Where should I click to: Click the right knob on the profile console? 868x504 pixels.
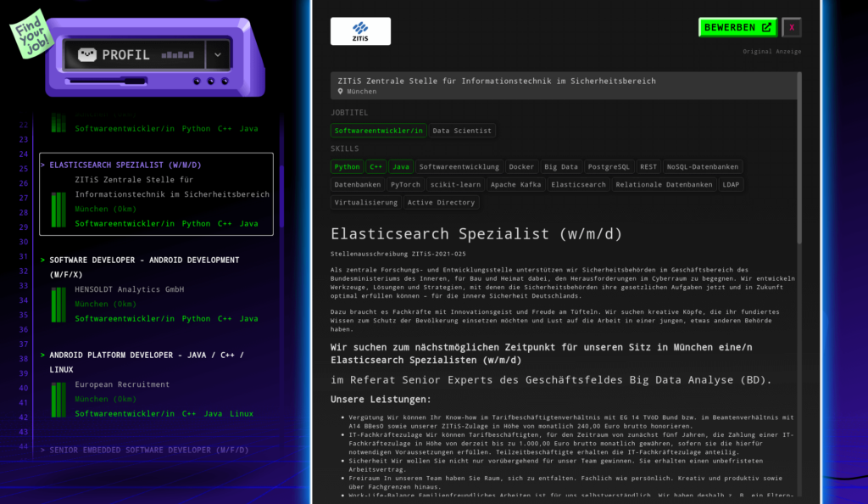[225, 81]
